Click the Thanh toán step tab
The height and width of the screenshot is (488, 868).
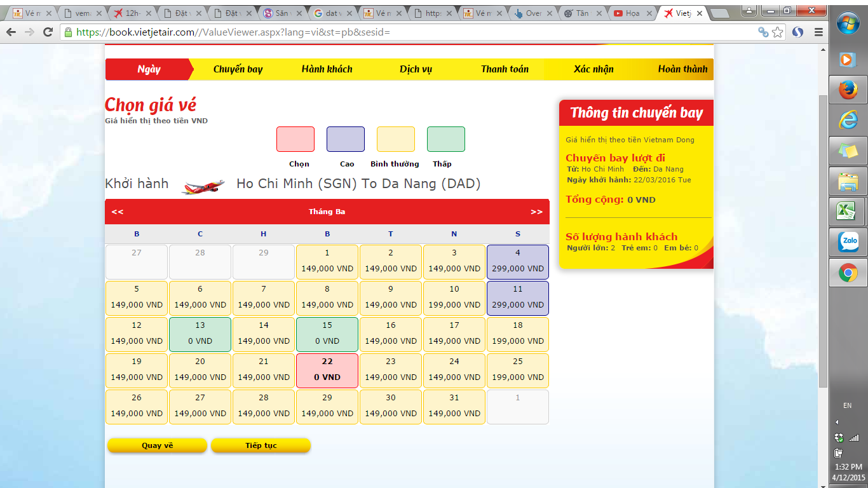click(x=505, y=69)
